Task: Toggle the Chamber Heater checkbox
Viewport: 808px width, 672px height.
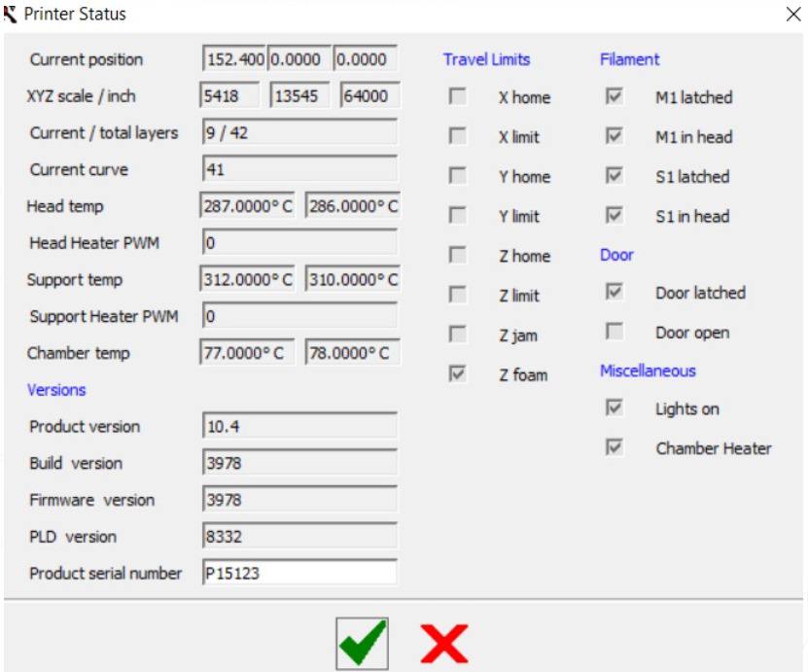Action: 614,447
